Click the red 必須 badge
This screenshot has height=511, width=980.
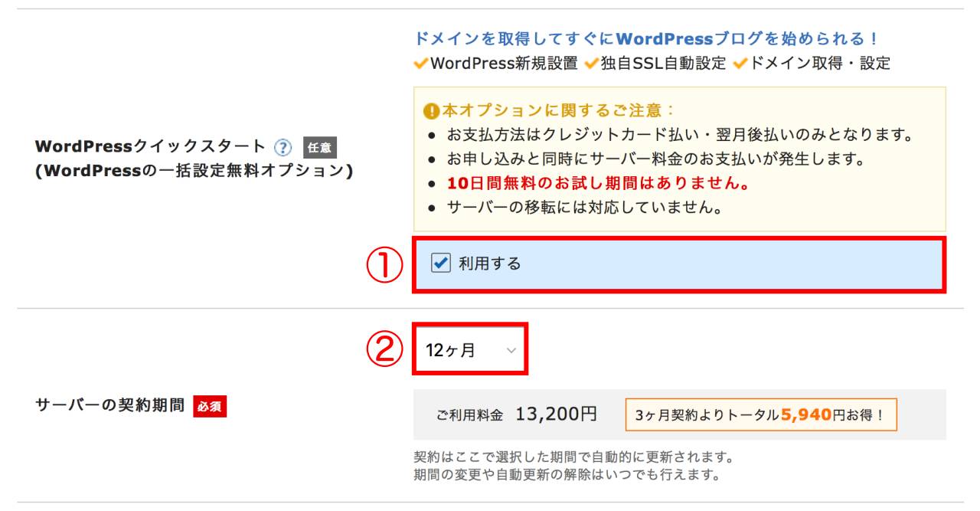coord(210,406)
